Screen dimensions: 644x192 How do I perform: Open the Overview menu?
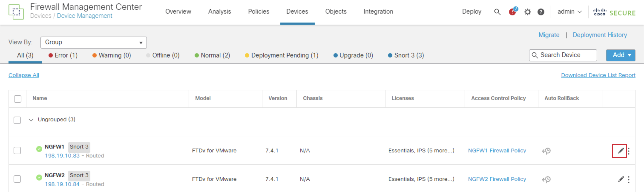[x=178, y=11]
